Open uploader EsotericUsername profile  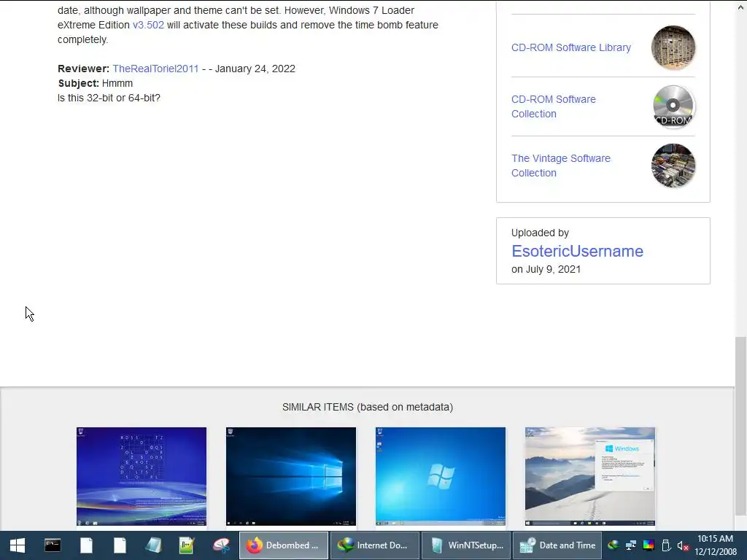point(577,251)
